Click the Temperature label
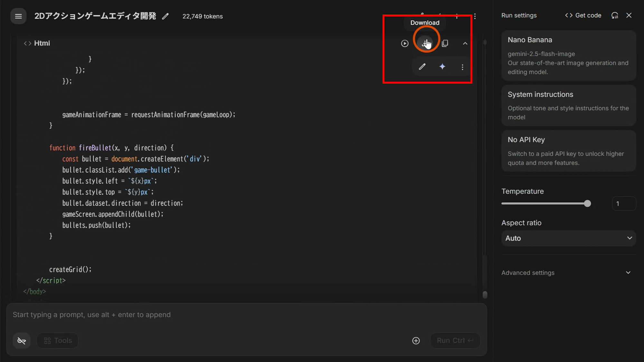The width and height of the screenshot is (644, 362). [x=523, y=191]
